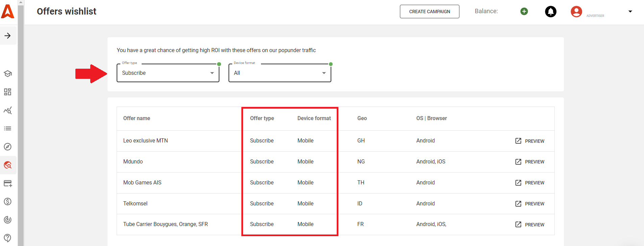Open the graduation cap academy icon
The width and height of the screenshot is (644, 246).
(8, 73)
